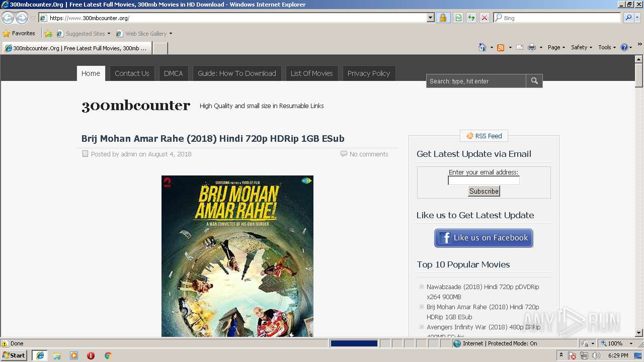Screen dimensions: 644x362
Task: Click the RSS Feed link text
Action: pos(489,136)
